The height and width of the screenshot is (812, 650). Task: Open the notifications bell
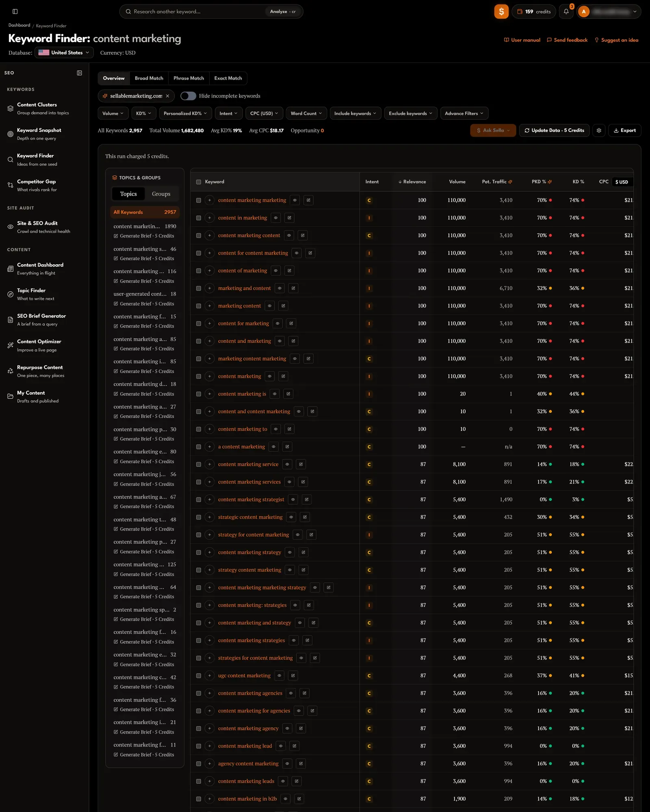click(x=566, y=12)
